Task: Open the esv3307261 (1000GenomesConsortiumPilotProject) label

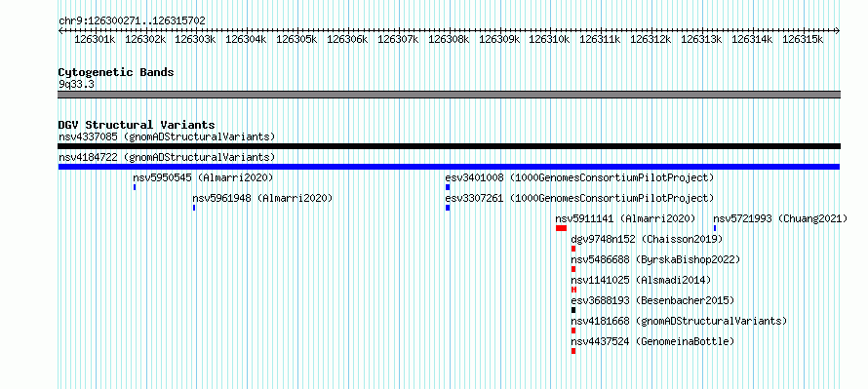Action: (579, 198)
